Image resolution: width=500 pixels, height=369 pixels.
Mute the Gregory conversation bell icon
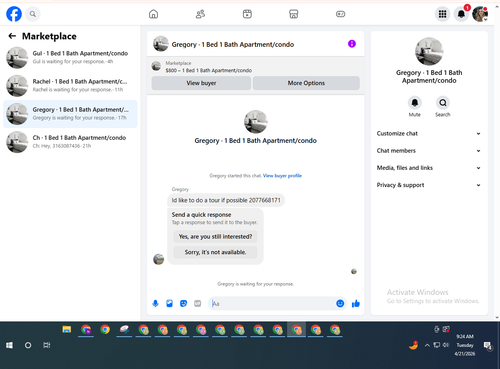(415, 103)
